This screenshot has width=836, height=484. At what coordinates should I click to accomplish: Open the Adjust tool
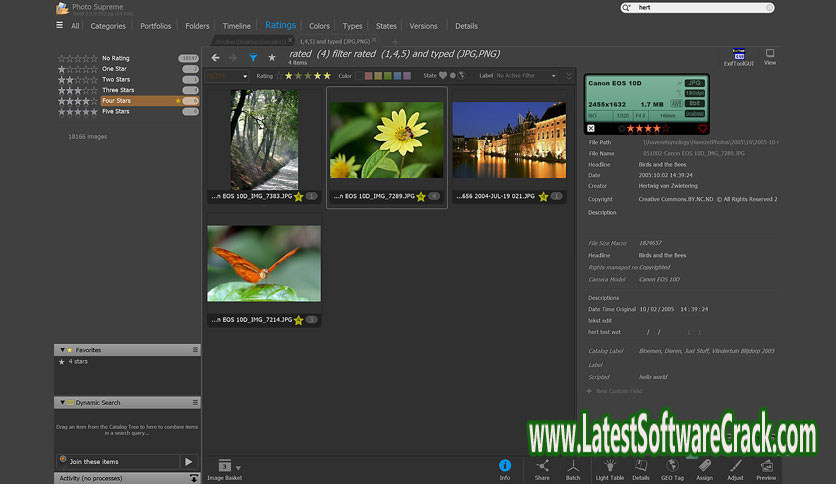click(735, 467)
